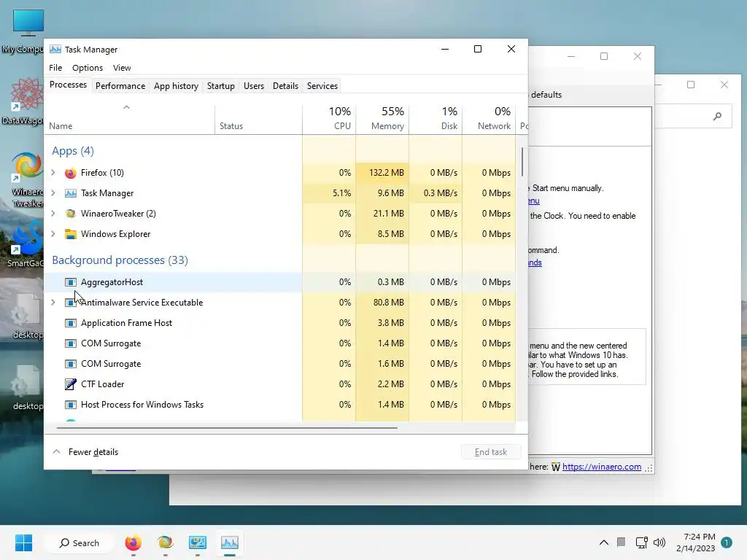The width and height of the screenshot is (747, 560).
Task: Click the volume speaker tray icon
Action: tap(659, 542)
